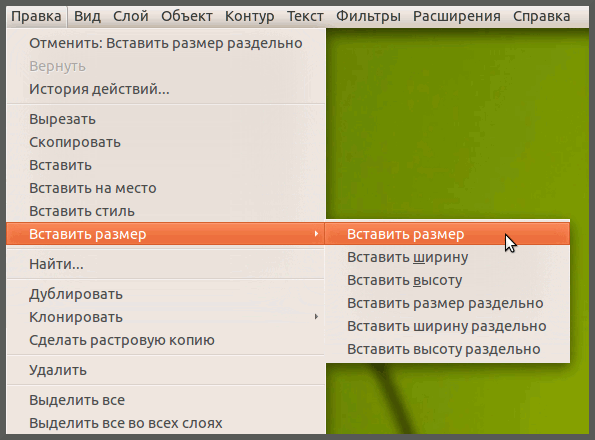
Task: Open История действий… entry
Action: click(166, 89)
